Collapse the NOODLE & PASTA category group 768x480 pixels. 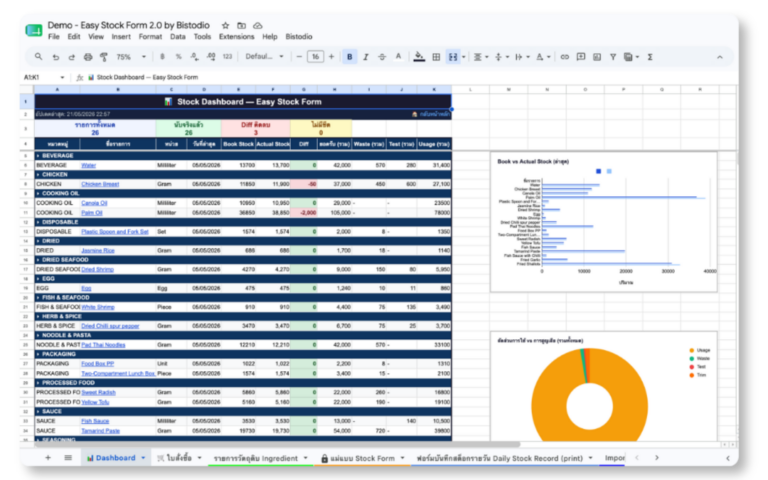(38, 336)
